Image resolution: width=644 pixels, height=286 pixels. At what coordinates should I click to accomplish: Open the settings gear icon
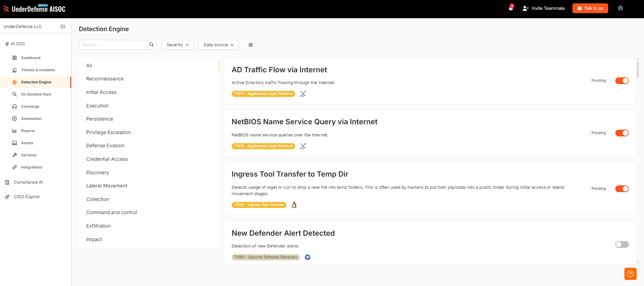[x=620, y=8]
